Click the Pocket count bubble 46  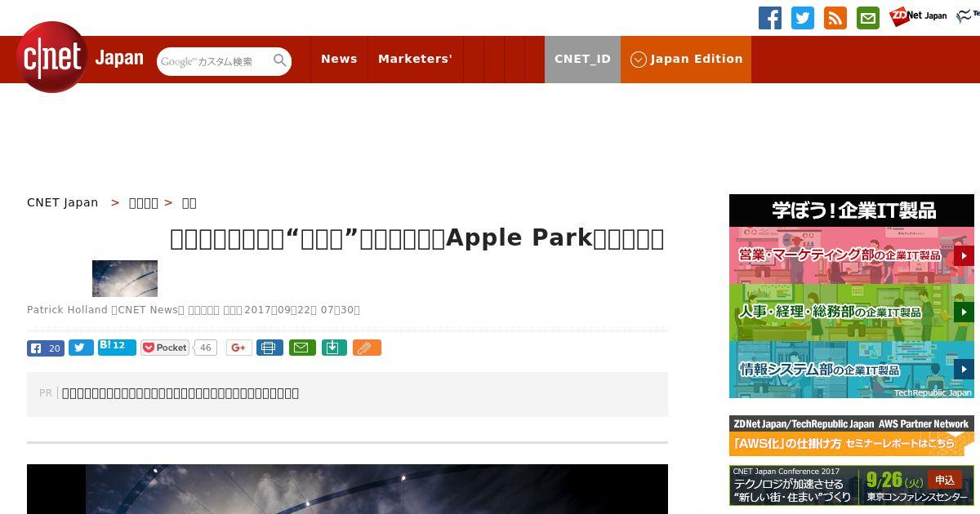tap(206, 348)
